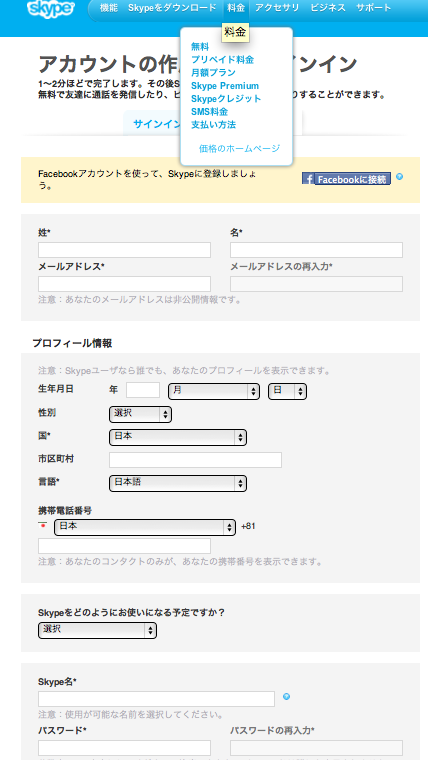
Task: Open the 月 month dropdown
Action: [214, 392]
